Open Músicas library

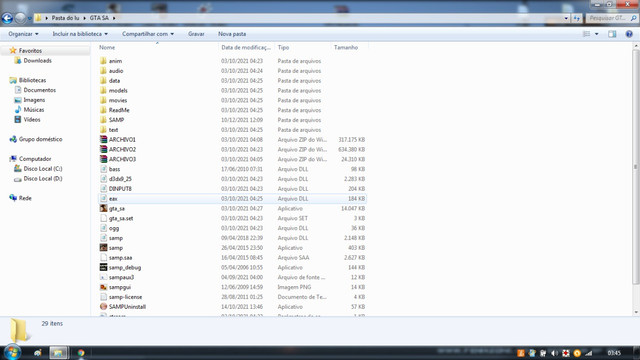(x=33, y=109)
